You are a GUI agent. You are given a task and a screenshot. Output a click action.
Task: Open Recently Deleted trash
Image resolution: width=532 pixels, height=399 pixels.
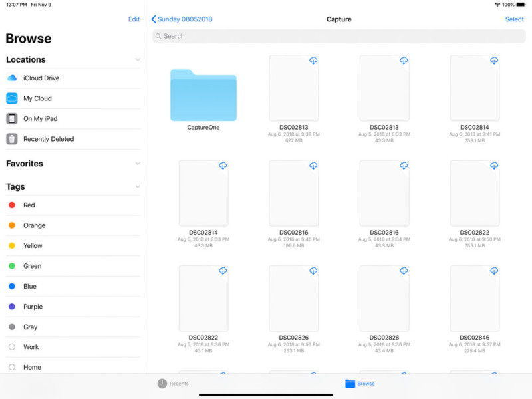48,139
